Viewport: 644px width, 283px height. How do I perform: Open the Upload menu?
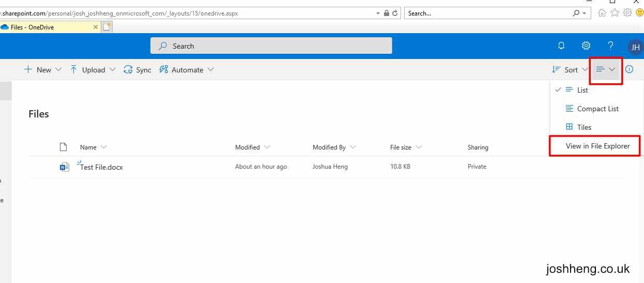pos(93,70)
